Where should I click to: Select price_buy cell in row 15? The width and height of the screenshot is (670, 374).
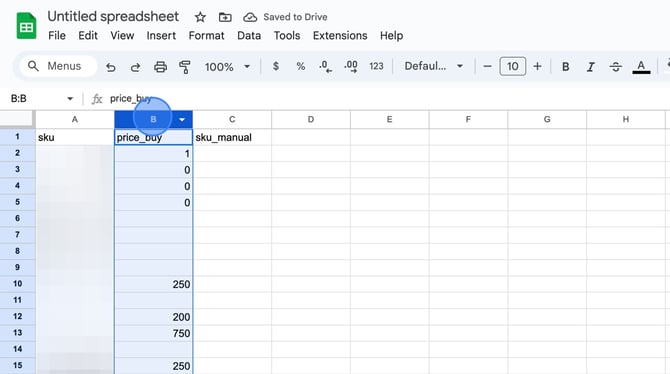[x=153, y=366]
